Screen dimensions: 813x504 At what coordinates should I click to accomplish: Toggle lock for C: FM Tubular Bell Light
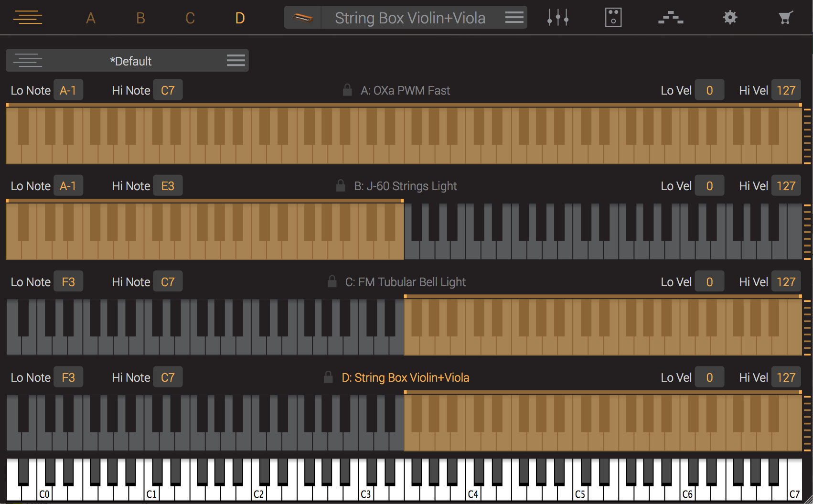pos(332,281)
